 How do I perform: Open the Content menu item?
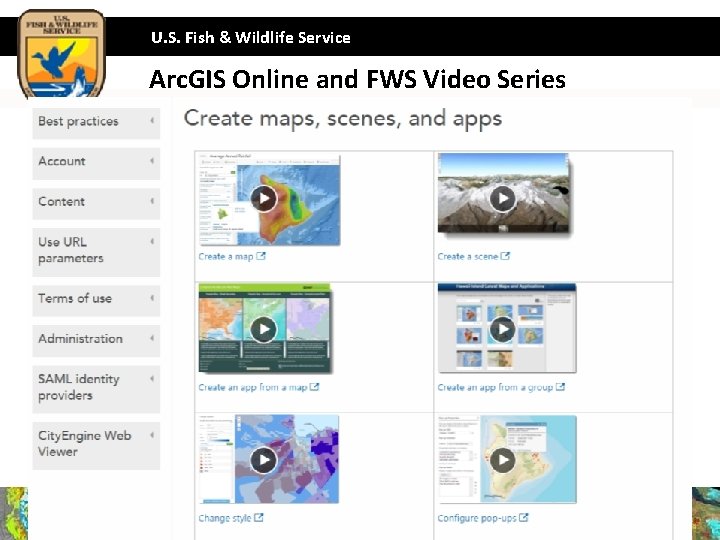[96, 203]
